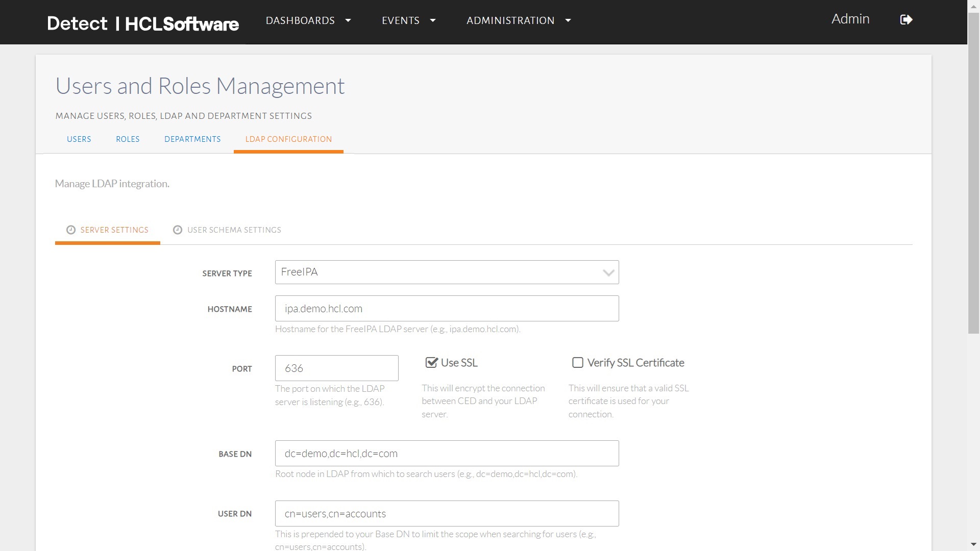Switch to the Roles tab
Image resolution: width=980 pixels, height=551 pixels.
tap(128, 139)
